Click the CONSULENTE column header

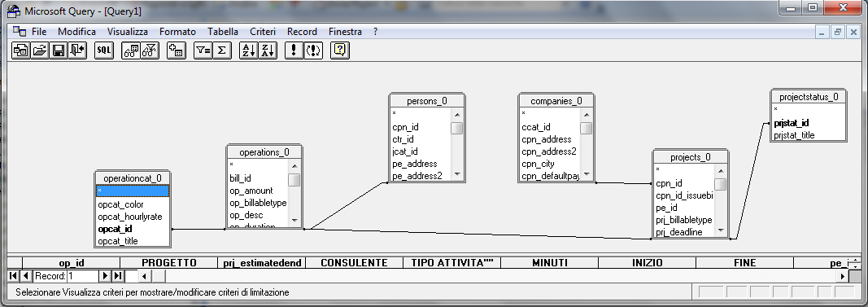tap(355, 263)
